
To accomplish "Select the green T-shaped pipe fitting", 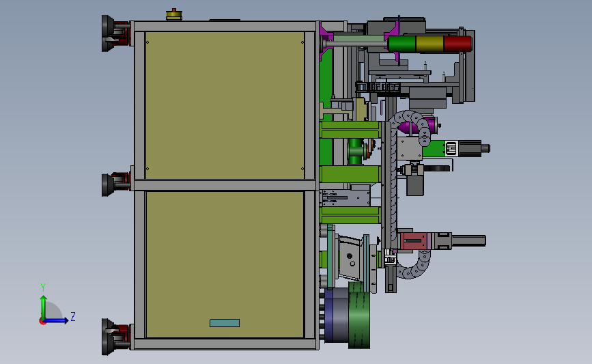I will coord(356,151).
